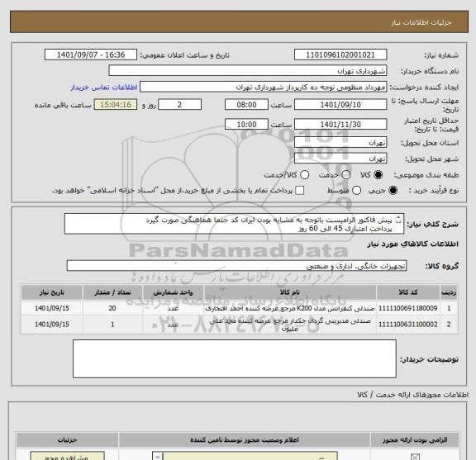
Task: Click the response deadline time 08:00
Action: [x=246, y=105]
